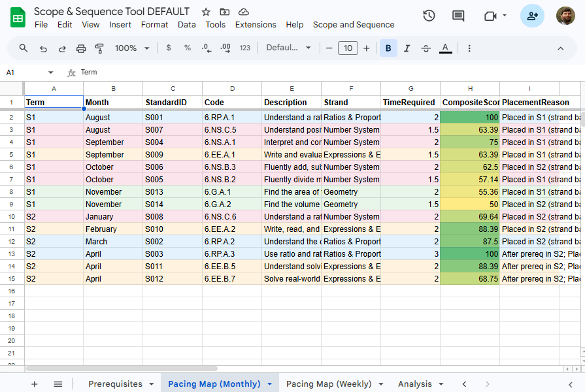Image resolution: width=585 pixels, height=392 pixels.
Task: Open the name box dropdown arrow
Action: [x=51, y=73]
